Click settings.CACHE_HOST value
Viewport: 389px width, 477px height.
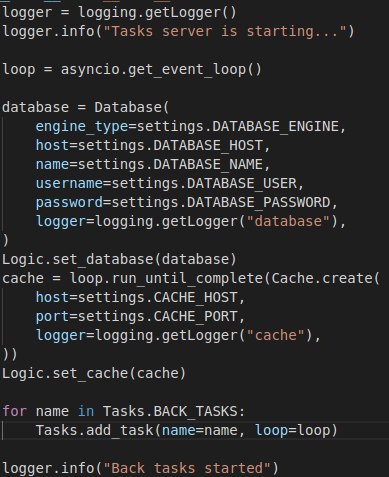tap(157, 297)
